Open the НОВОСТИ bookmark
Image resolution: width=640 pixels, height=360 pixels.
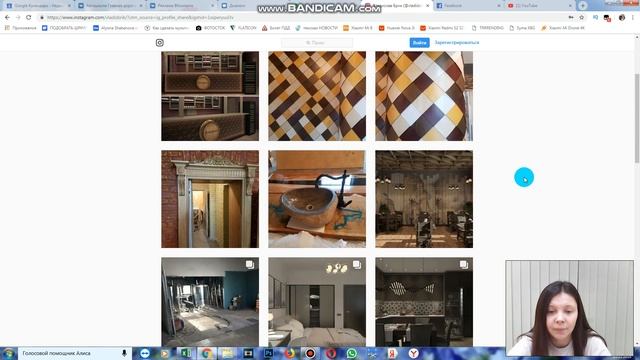pos(316,28)
